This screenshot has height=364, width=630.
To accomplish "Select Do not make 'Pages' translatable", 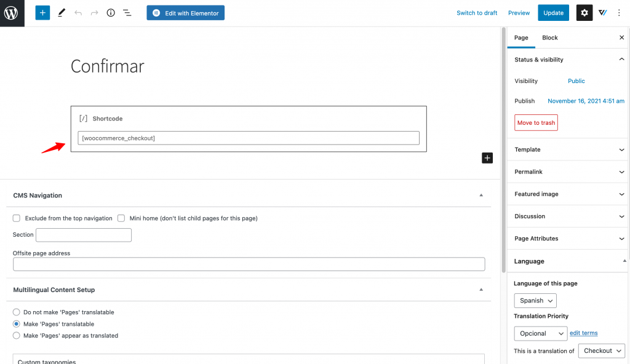I will [16, 312].
